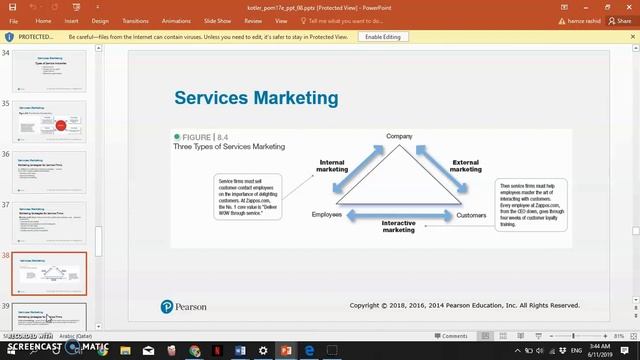Click the Pearson logo on the slide
Screen dimensions: 640x360
184,307
